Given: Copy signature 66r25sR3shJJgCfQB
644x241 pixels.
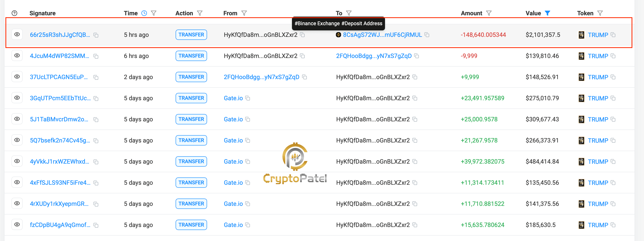Looking at the screenshot, I should coord(96,35).
